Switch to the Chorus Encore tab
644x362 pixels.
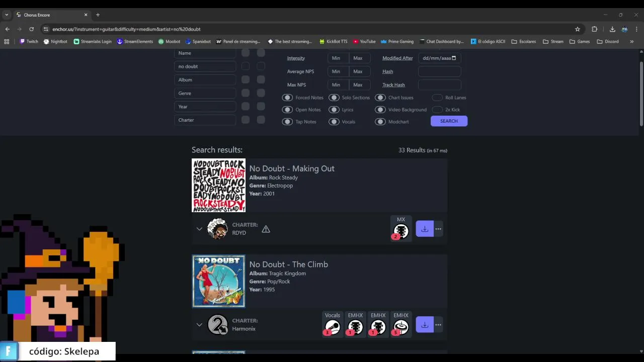(x=51, y=15)
